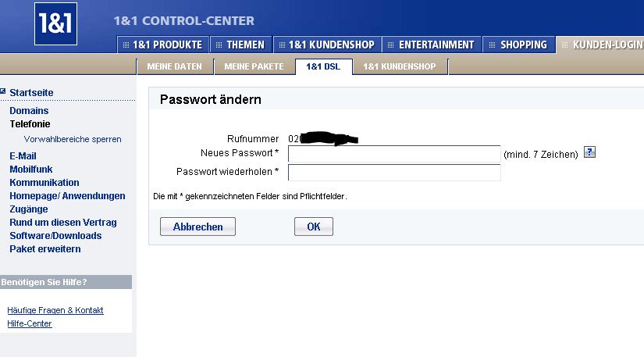Viewport: 644px width, 357px height.
Task: Go to E-Mail section in sidebar
Action: coord(23,156)
